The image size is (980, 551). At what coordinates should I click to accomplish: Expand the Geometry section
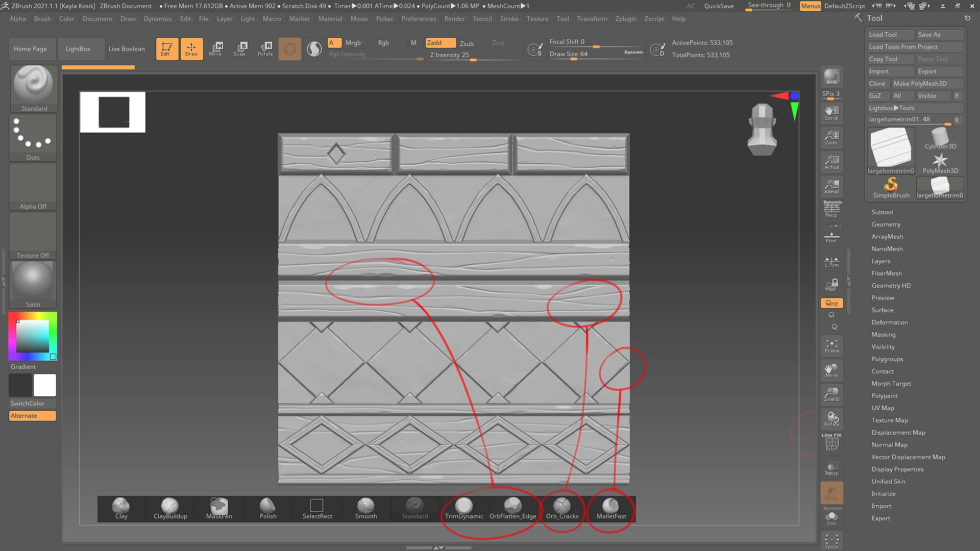pos(886,224)
